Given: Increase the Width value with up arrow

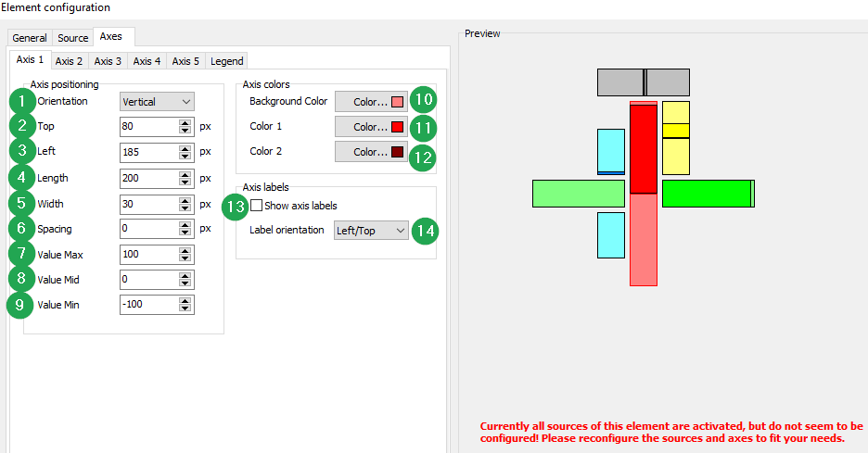Looking at the screenshot, I should pyautogui.click(x=185, y=199).
